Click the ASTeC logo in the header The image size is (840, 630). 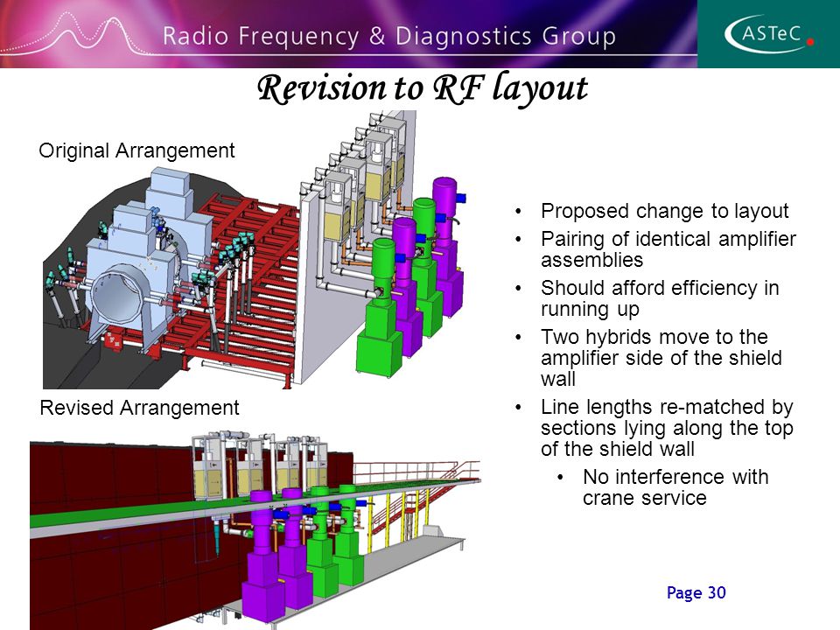(x=769, y=34)
